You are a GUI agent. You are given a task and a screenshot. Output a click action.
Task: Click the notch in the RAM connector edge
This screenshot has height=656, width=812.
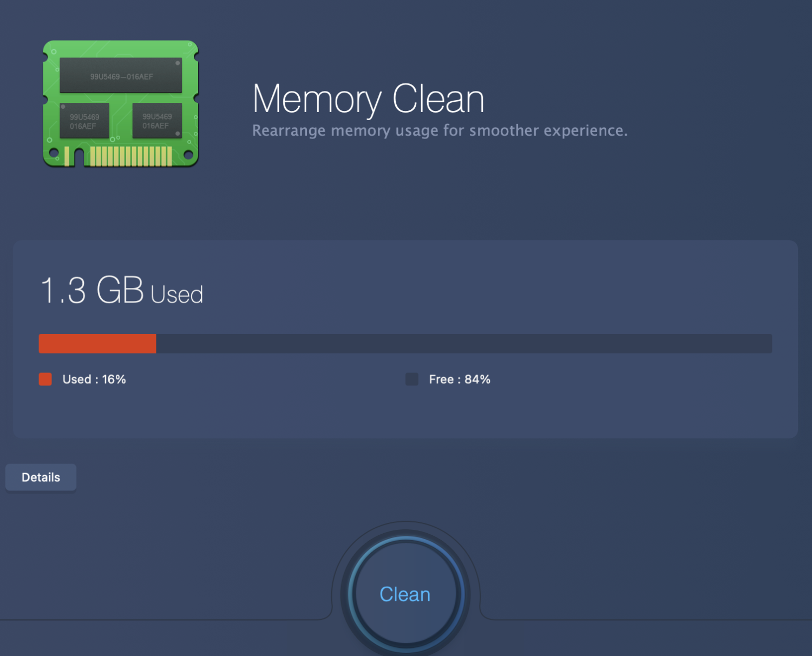point(79,158)
